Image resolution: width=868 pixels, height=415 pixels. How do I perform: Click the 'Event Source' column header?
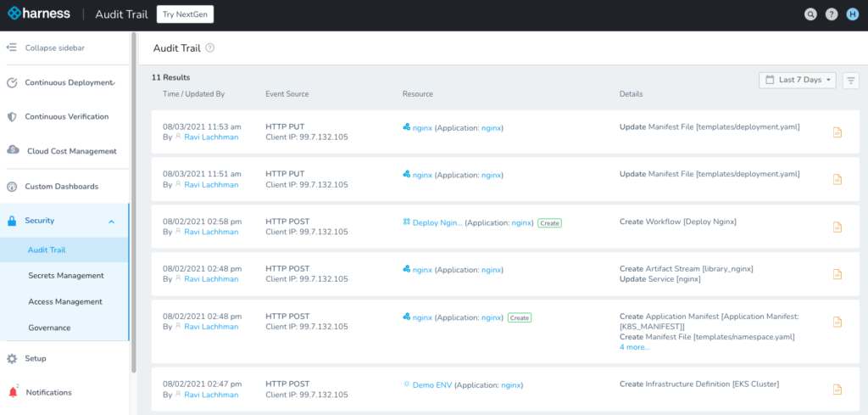[x=287, y=94]
